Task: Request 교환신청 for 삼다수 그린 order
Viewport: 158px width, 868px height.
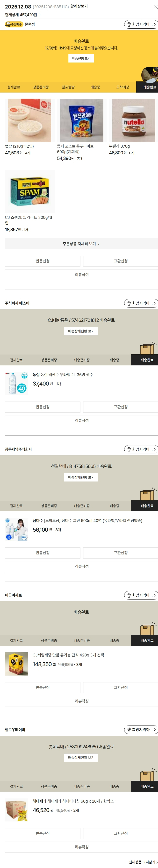Action: point(120,552)
